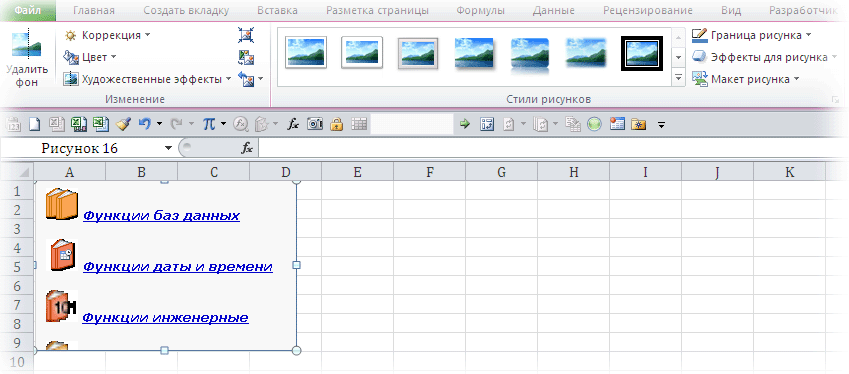Apply the thick black double frame style
Viewport: 849px width, 374px height.
pyautogui.click(x=642, y=54)
